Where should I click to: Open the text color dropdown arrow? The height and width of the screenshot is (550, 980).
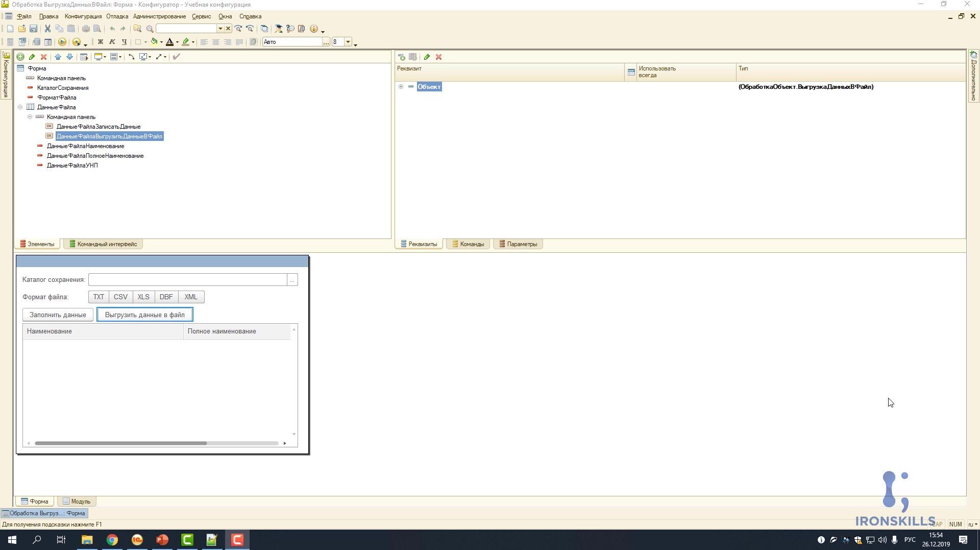[177, 42]
